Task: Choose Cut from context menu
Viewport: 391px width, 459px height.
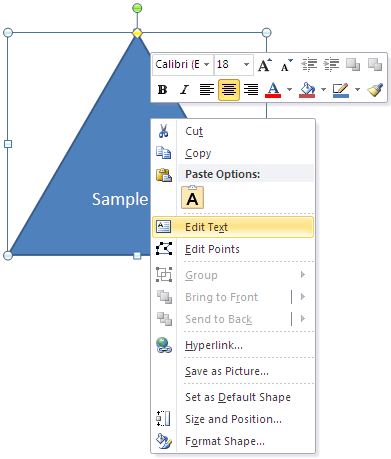Action: [194, 131]
